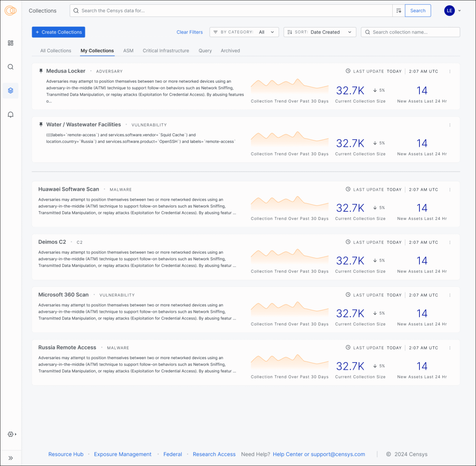Open Water / Wastewater Facilities three-dot menu
Screen dimensions: 476x466
pyautogui.click(x=450, y=125)
